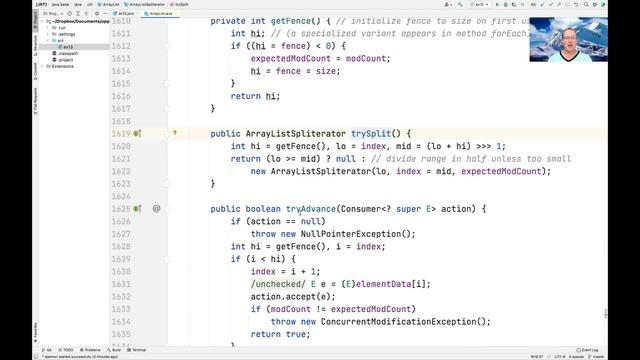640x360 pixels.
Task: Click Run with Coverage icon in toolbar
Action: pos(514,4)
